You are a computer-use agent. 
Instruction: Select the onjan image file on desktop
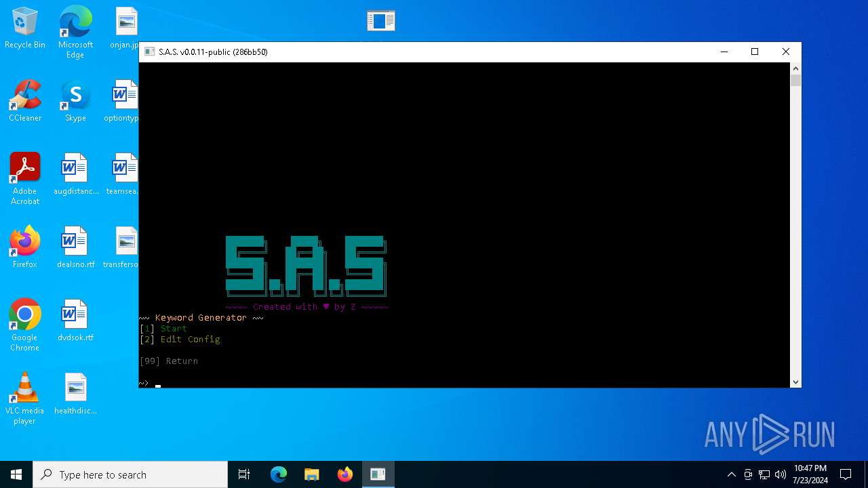[x=125, y=28]
